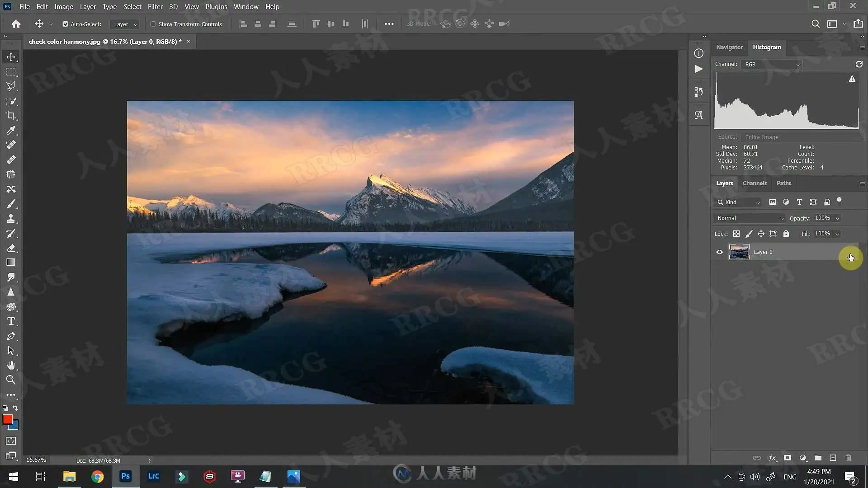Toggle the Auto-Select checkbox
Viewport: 868px width, 488px height.
click(65, 24)
